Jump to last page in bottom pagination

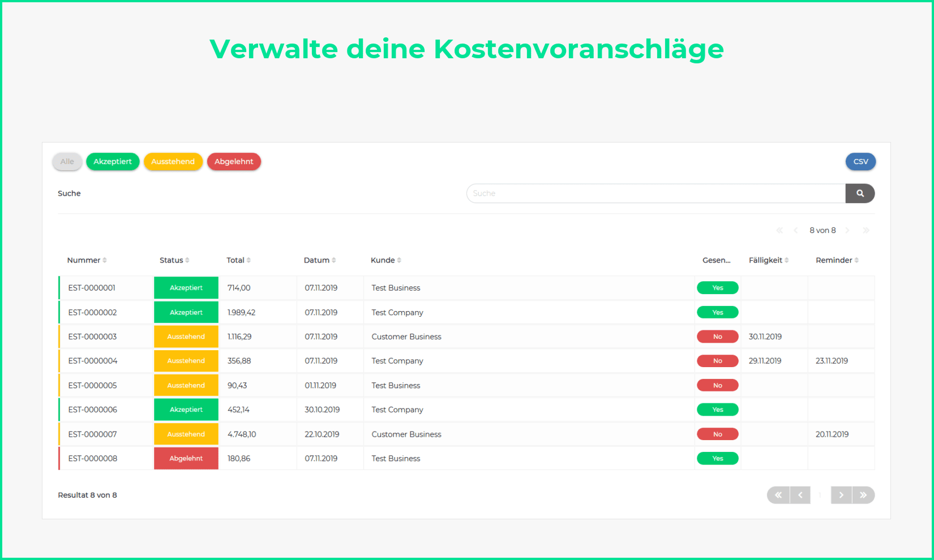[863, 495]
